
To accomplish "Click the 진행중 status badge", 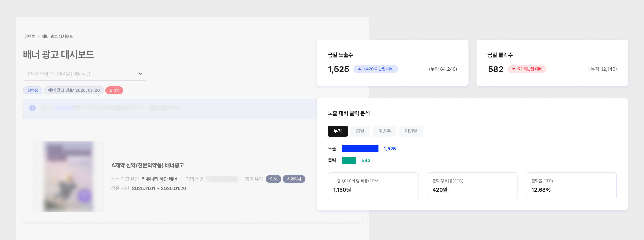I will pos(33,90).
